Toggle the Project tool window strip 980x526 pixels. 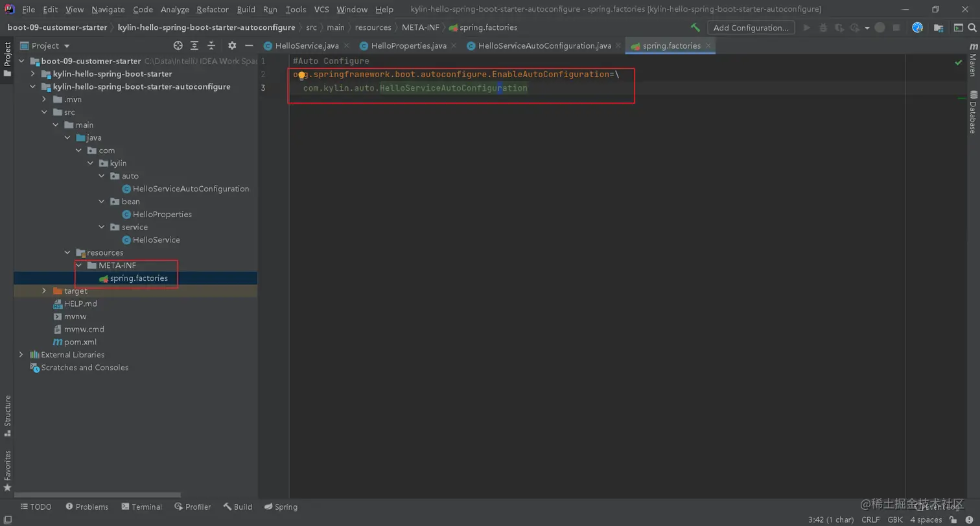[7, 59]
